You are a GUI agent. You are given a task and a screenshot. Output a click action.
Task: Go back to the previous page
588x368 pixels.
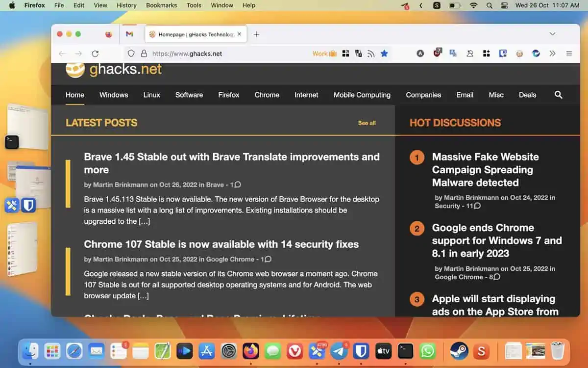click(62, 53)
